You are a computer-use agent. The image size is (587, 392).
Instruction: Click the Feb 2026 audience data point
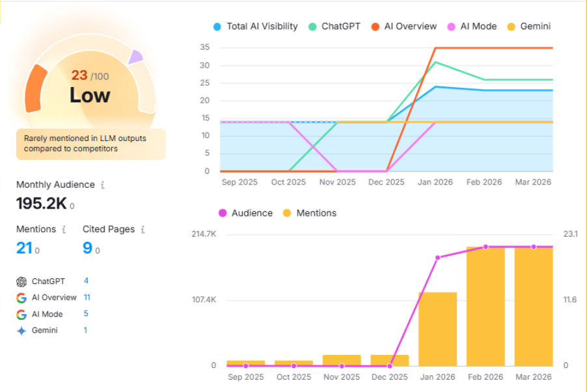[485, 247]
